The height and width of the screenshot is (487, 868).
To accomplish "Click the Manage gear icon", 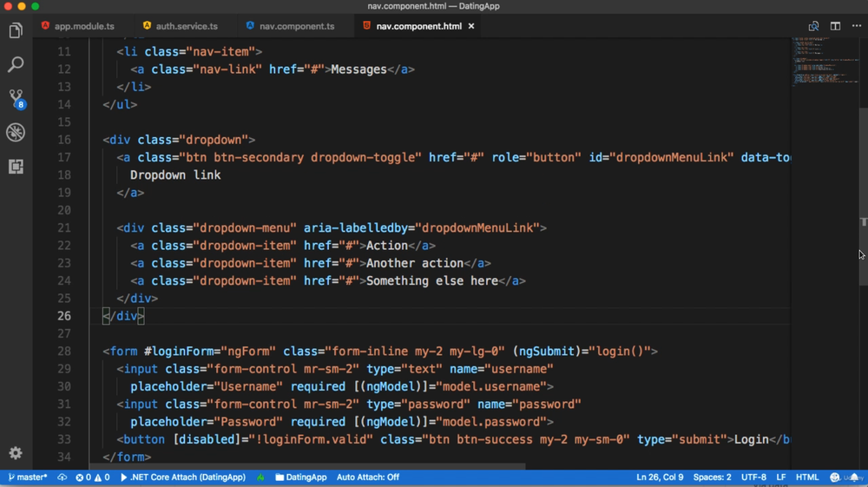I will (16, 453).
